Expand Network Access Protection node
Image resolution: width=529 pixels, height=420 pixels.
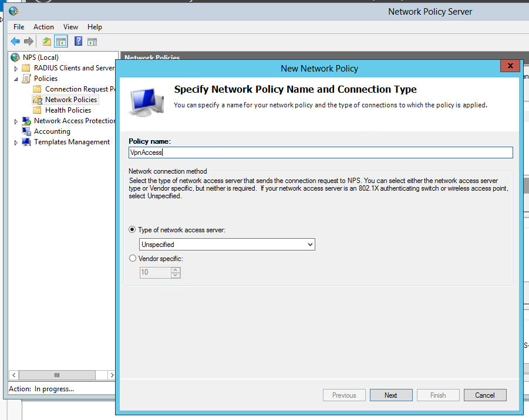[x=16, y=121]
